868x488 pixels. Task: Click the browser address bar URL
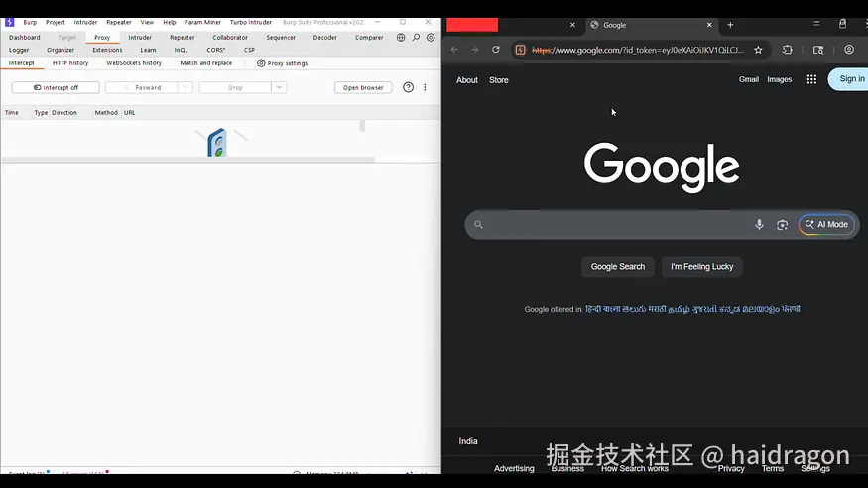[x=638, y=50]
